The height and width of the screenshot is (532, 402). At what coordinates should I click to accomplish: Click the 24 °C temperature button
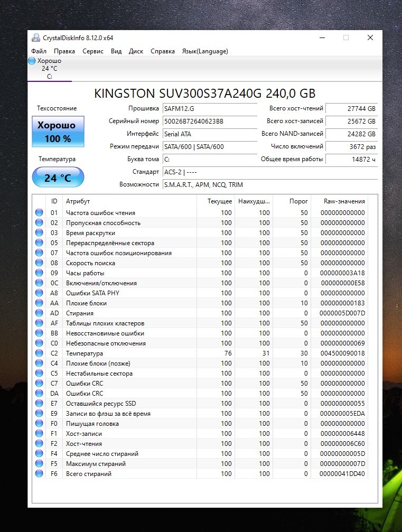(58, 178)
